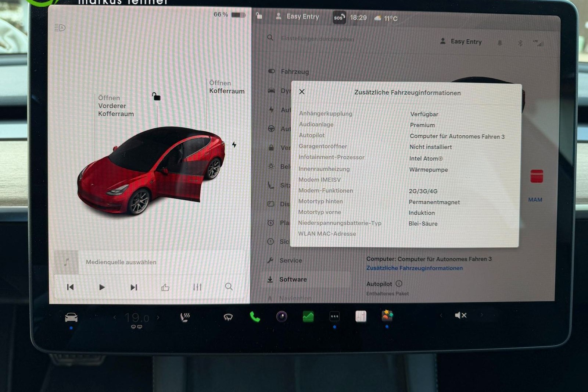
Task: Click the blue Zusätzliche Fahrzeuginformationen link
Action: pyautogui.click(x=414, y=268)
